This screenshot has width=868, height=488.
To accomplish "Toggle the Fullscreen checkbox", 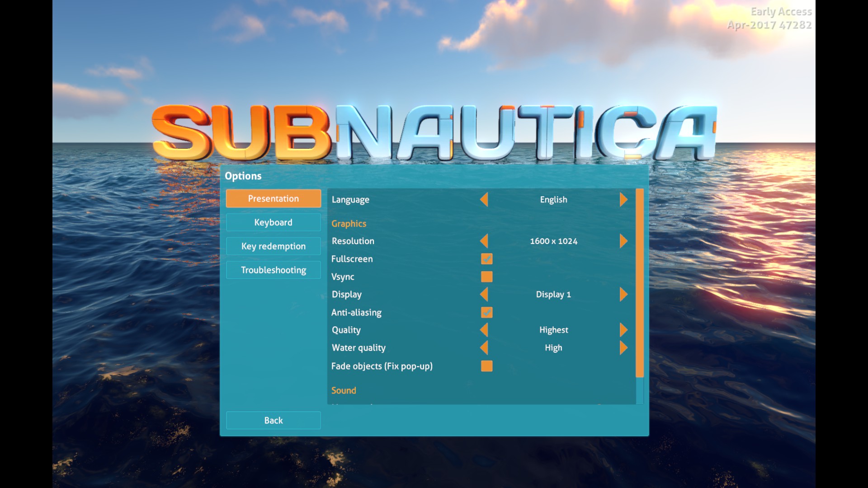I will click(x=486, y=259).
